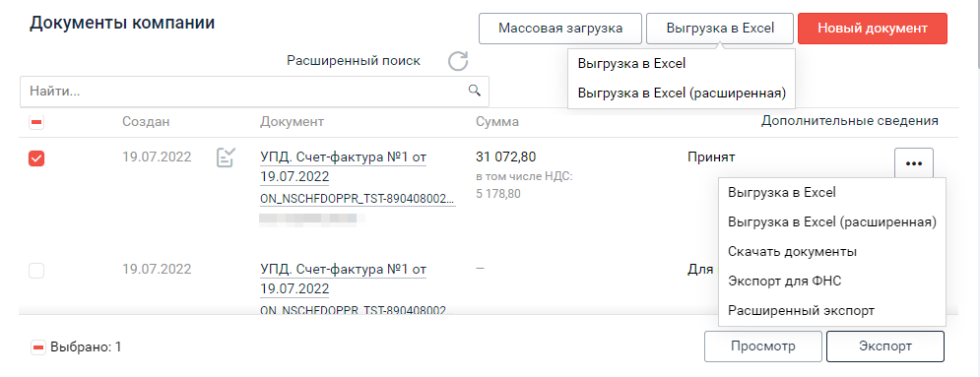Image resolution: width=980 pixels, height=377 pixels.
Task: Open first УПД. Счет-фактура №1 link
Action: coord(343,166)
